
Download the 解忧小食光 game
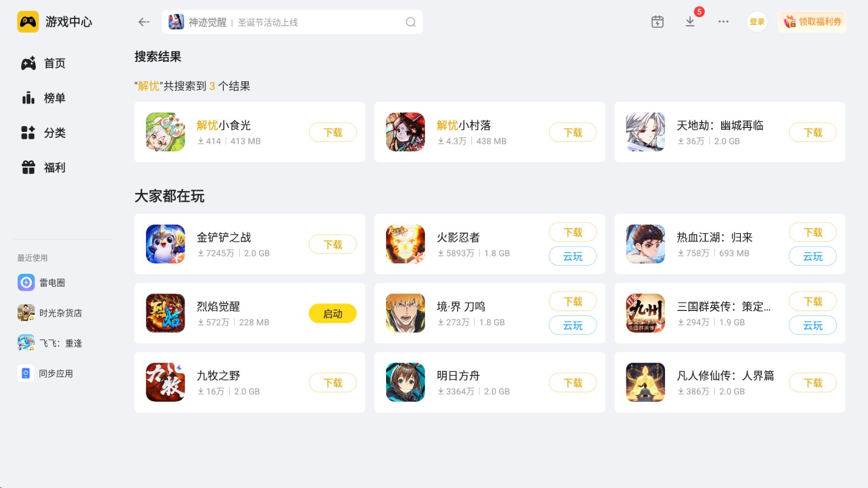pos(333,132)
